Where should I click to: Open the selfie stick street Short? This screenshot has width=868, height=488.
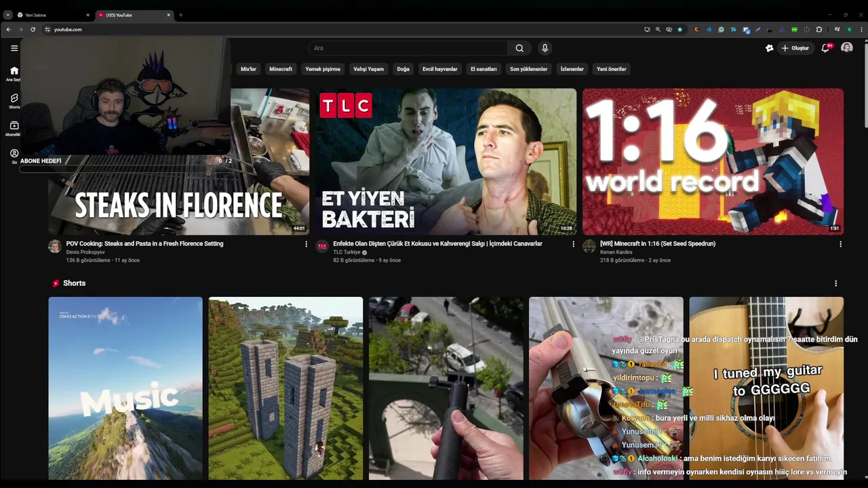[446, 388]
